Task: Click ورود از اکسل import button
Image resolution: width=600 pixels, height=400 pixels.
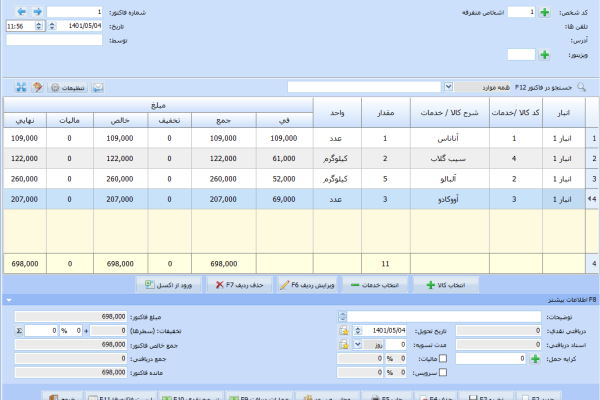Action: [169, 285]
